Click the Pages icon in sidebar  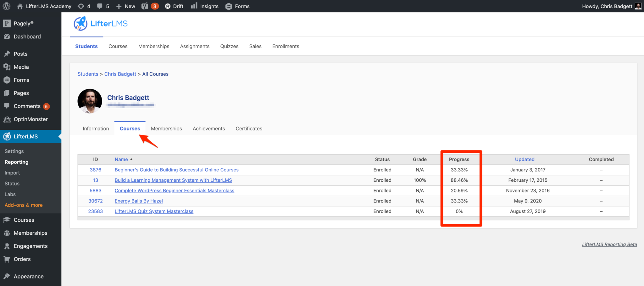point(7,93)
